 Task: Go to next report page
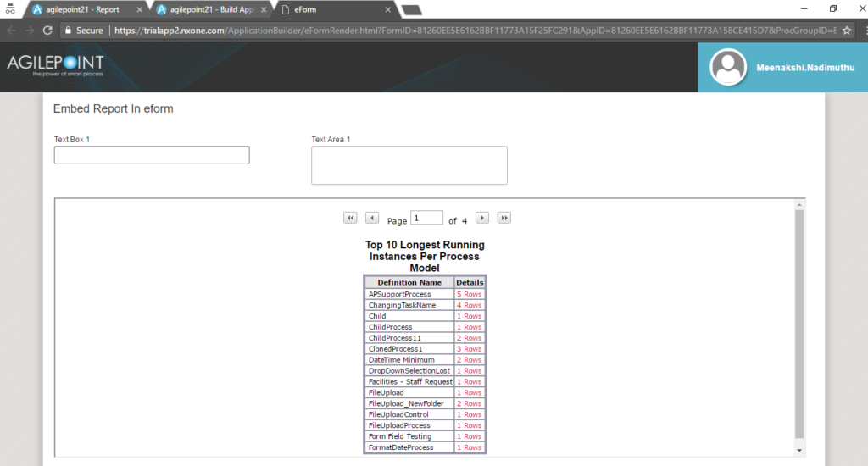[482, 218]
